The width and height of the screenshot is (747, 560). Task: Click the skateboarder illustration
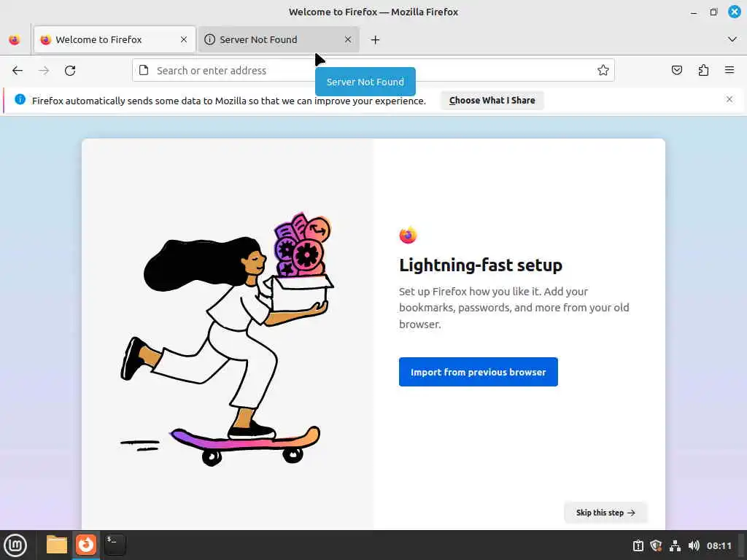[228, 339]
